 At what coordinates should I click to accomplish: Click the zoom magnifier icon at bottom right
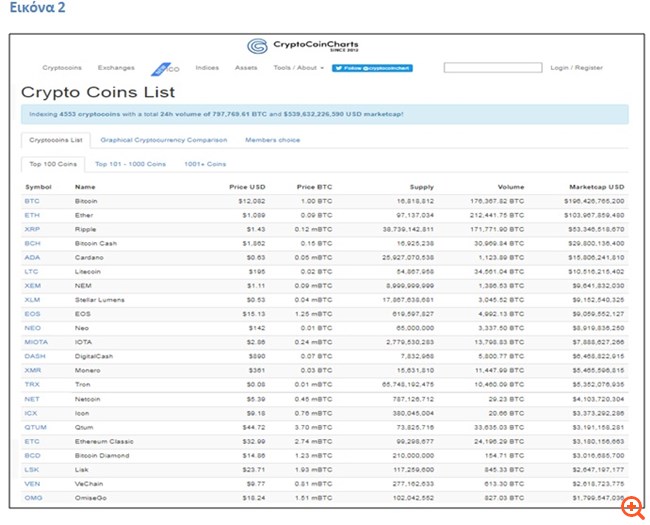point(631,507)
